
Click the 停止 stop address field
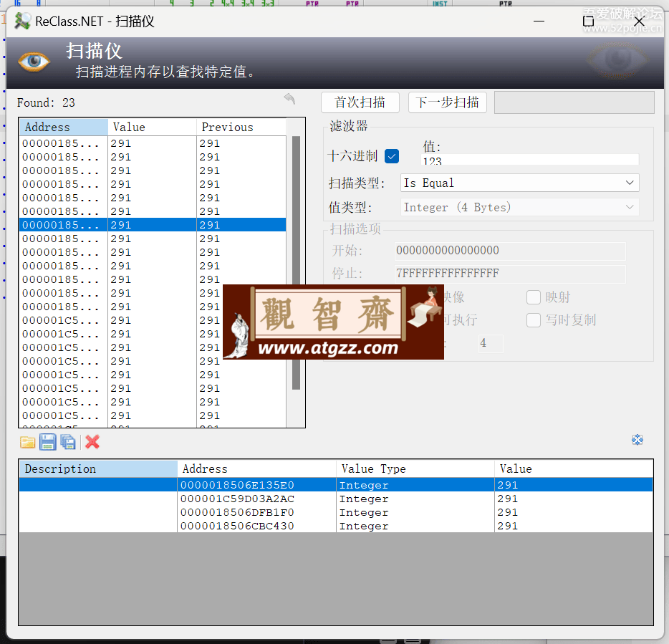pyautogui.click(x=510, y=274)
